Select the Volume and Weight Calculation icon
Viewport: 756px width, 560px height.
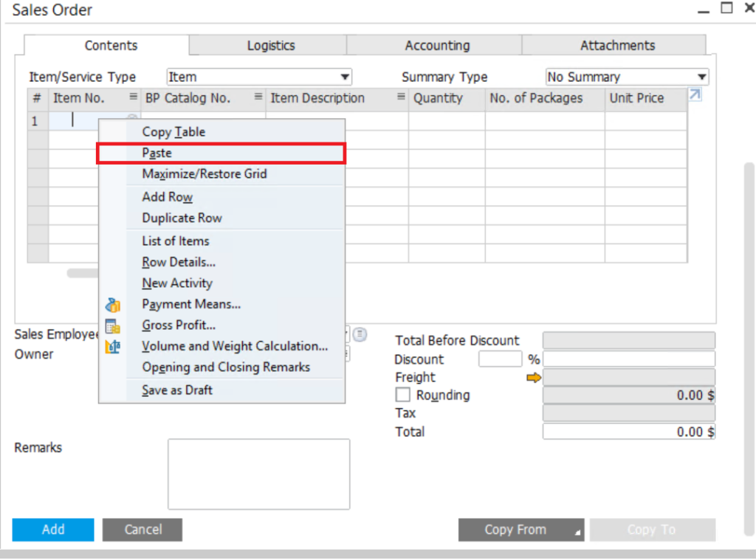coord(112,346)
